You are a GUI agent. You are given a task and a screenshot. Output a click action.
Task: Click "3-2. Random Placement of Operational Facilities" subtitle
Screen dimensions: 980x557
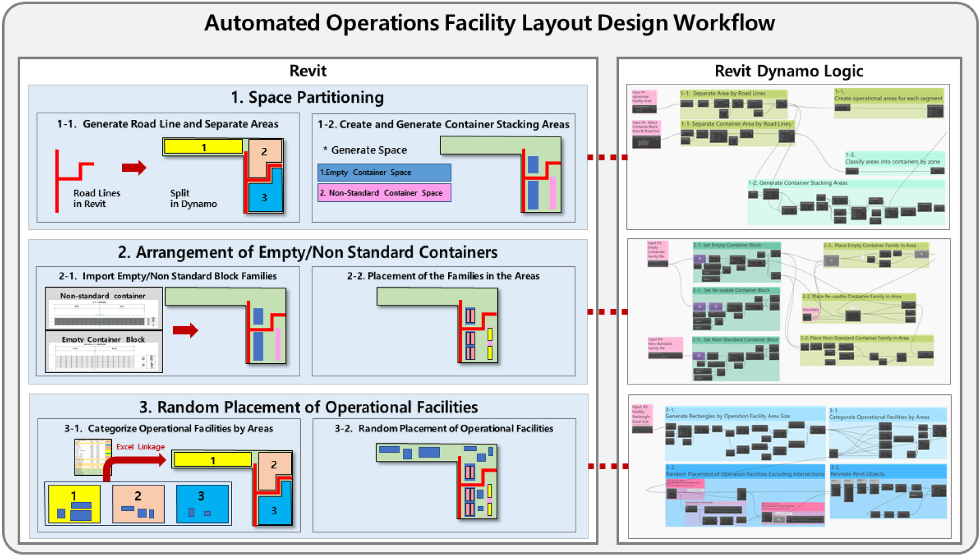[444, 428]
